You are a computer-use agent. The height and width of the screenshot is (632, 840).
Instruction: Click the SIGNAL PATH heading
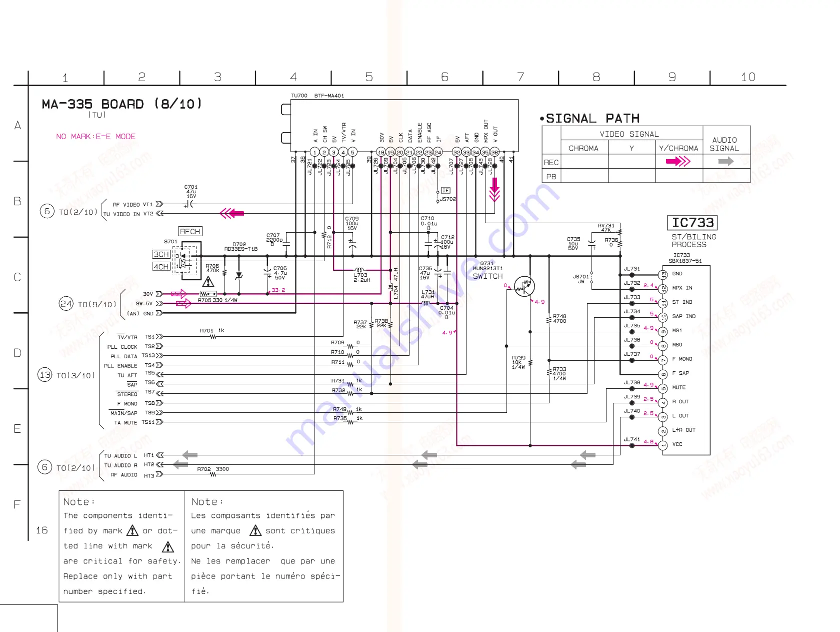pyautogui.click(x=592, y=119)
